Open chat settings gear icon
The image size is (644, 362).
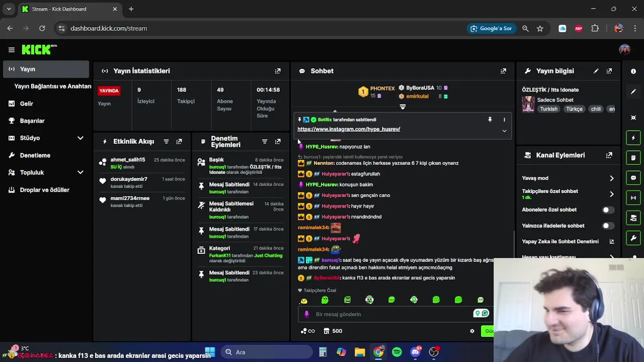coord(472,331)
